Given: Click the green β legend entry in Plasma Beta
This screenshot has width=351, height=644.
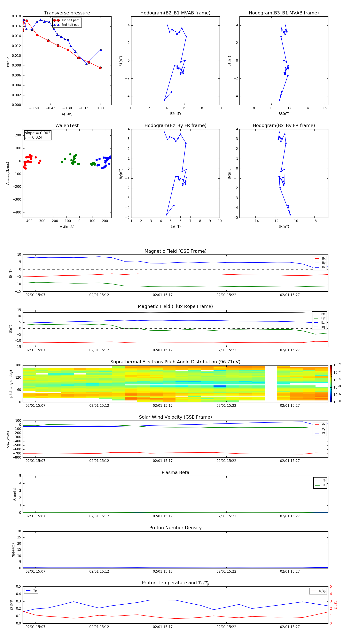Looking at the screenshot, I should point(320,486).
